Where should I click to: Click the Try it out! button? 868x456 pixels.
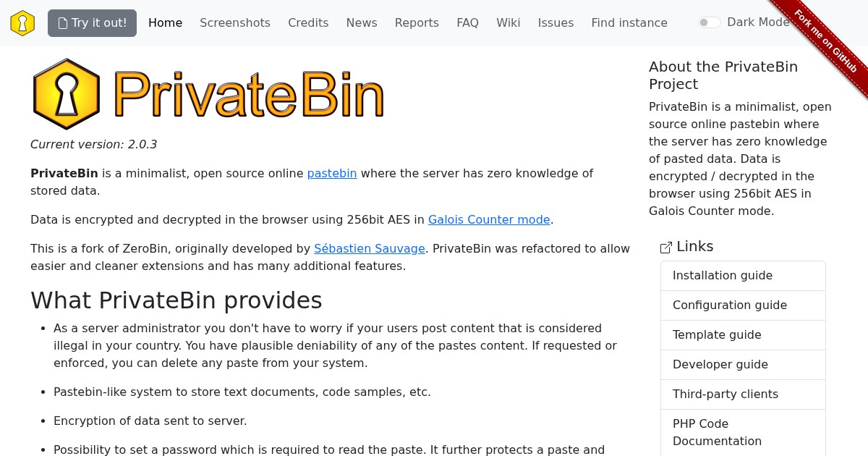[x=92, y=23]
